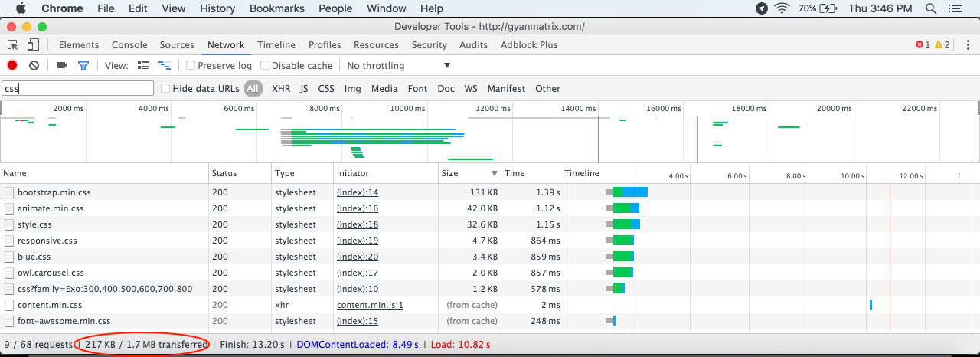Enable the Disable cache checkbox
The image size is (980, 357).
coord(265,66)
